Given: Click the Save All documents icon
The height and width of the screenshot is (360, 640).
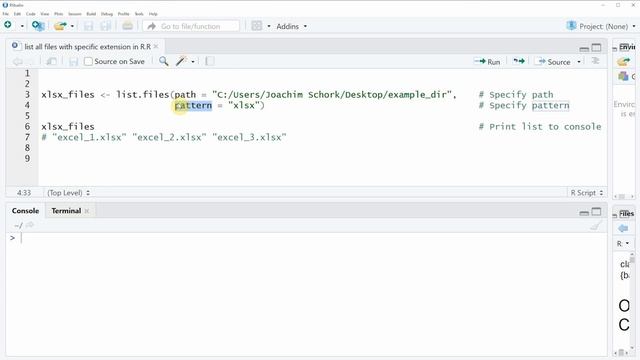Looking at the screenshot, I should (106, 26).
